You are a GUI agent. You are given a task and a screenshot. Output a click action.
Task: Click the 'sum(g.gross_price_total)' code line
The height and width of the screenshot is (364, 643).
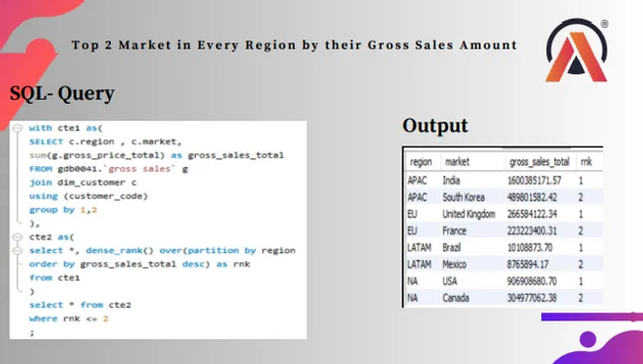[156, 155]
